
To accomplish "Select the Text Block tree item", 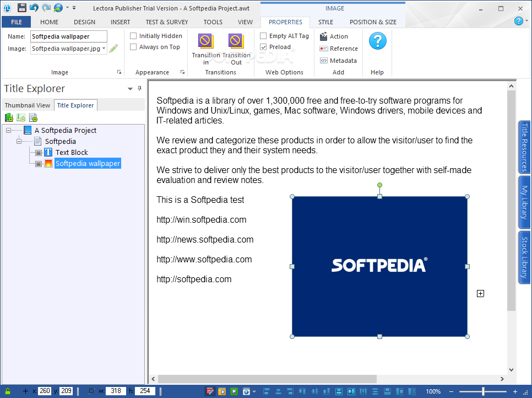I will pyautogui.click(x=72, y=153).
